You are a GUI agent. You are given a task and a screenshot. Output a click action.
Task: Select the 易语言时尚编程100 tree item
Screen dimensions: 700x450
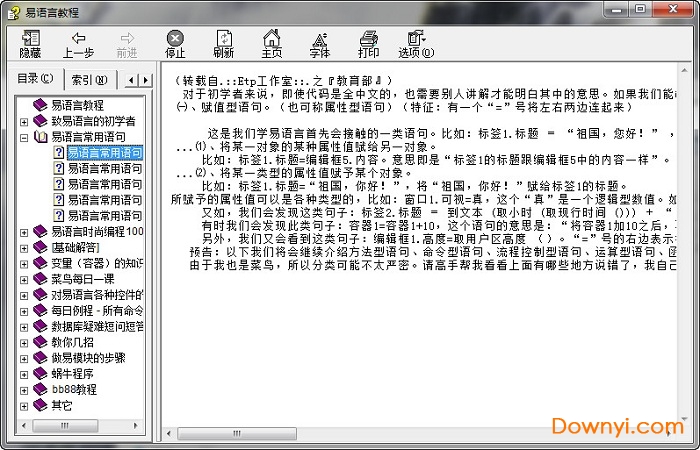(97, 231)
